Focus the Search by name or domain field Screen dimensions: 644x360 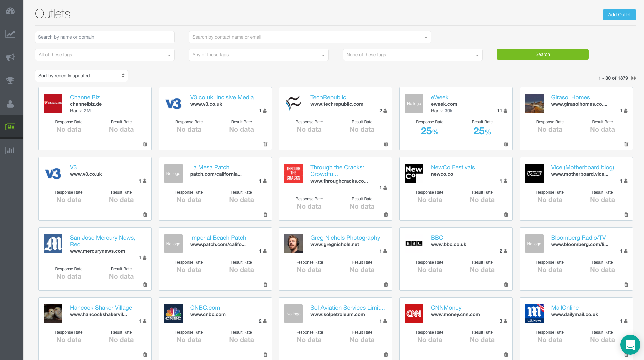point(105,37)
